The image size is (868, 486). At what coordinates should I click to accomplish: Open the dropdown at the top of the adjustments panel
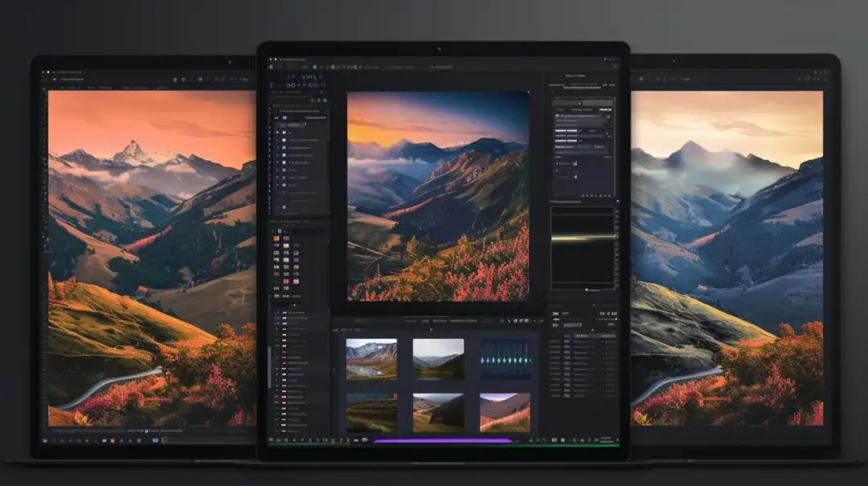coord(581,104)
